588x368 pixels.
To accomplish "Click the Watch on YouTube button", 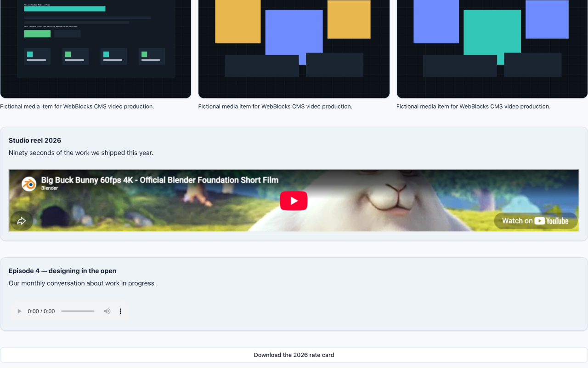I will coord(536,221).
